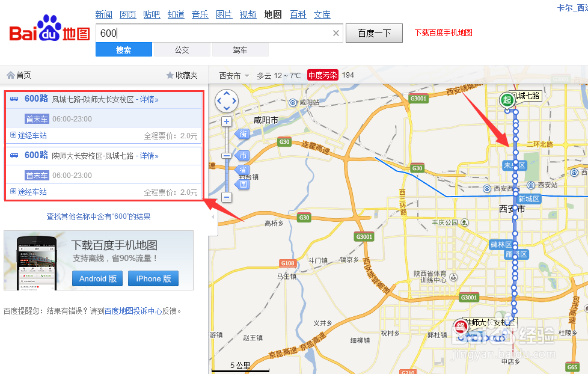588x374 pixels.
Task: Set zoom to 街 street level
Action: coord(242,134)
